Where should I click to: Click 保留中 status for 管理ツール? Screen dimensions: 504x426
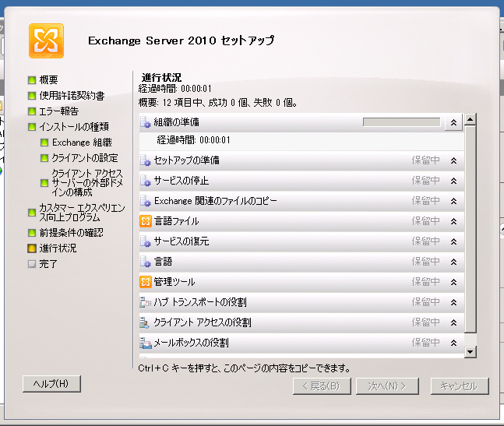click(x=425, y=282)
